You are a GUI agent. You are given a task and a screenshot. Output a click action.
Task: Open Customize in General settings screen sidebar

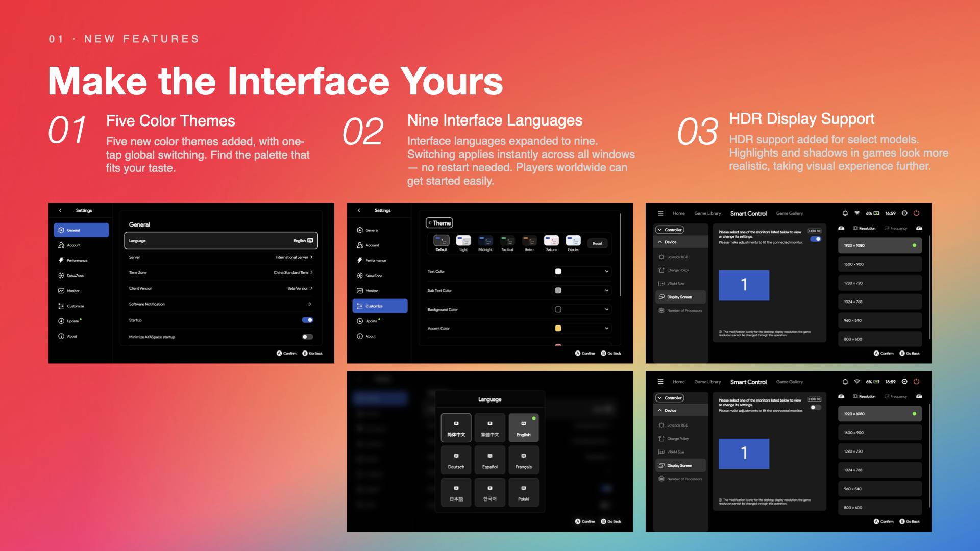pos(71,306)
